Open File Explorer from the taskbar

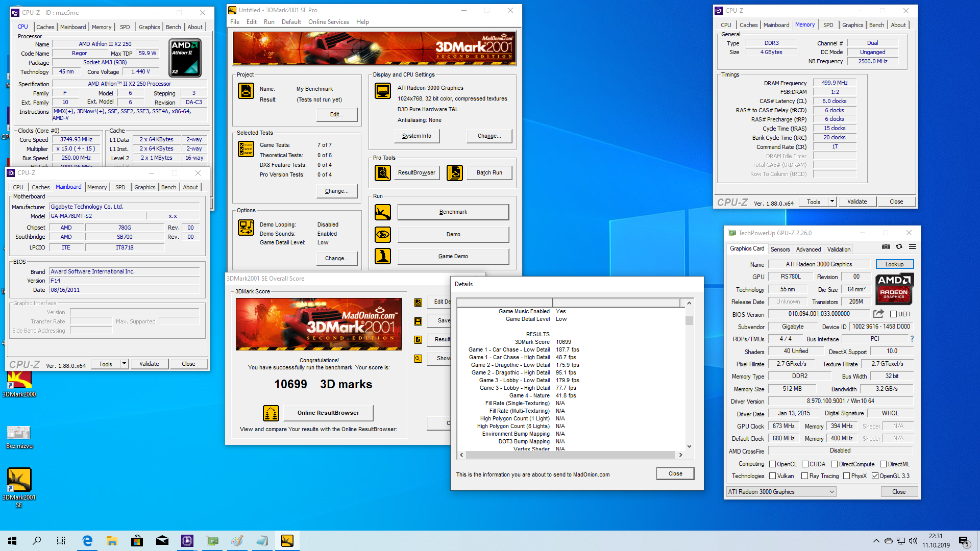coord(112,541)
